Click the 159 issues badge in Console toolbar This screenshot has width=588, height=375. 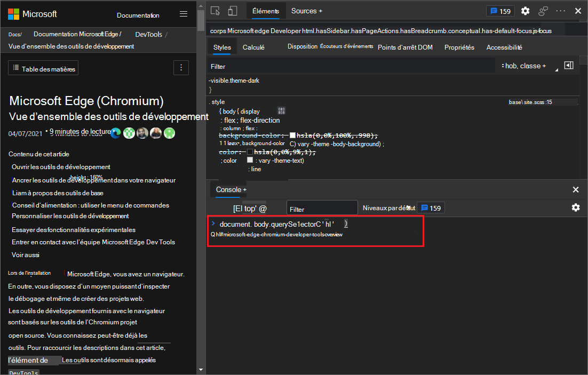(431, 208)
